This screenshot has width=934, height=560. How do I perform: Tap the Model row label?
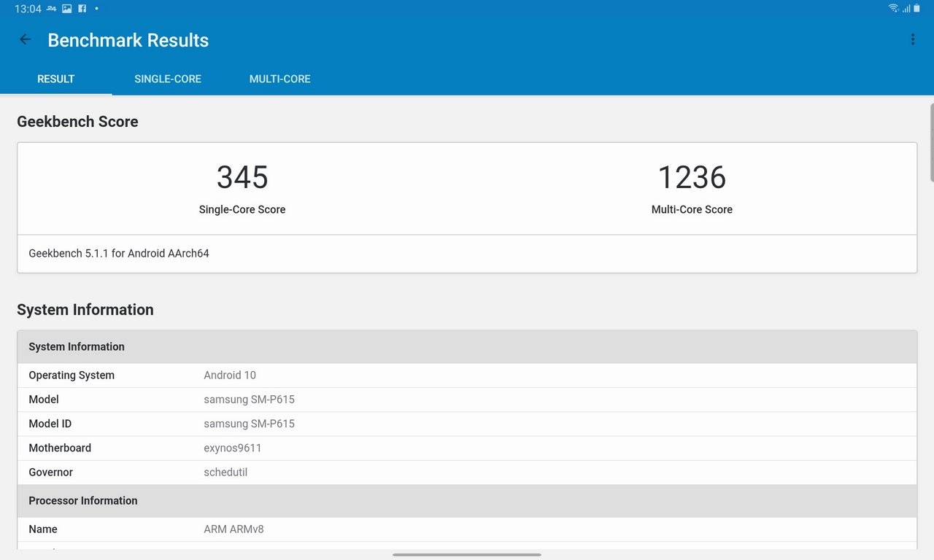(x=44, y=400)
